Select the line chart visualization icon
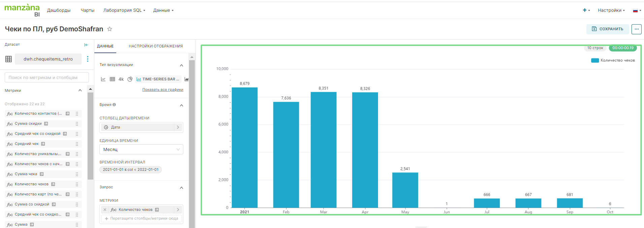Image resolution: width=644 pixels, height=228 pixels. [x=103, y=79]
